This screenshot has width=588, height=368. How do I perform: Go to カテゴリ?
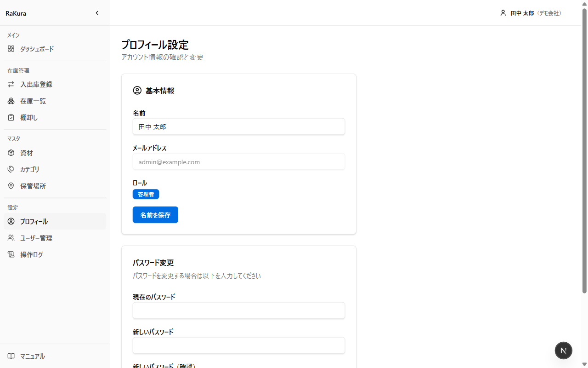pyautogui.click(x=55, y=170)
